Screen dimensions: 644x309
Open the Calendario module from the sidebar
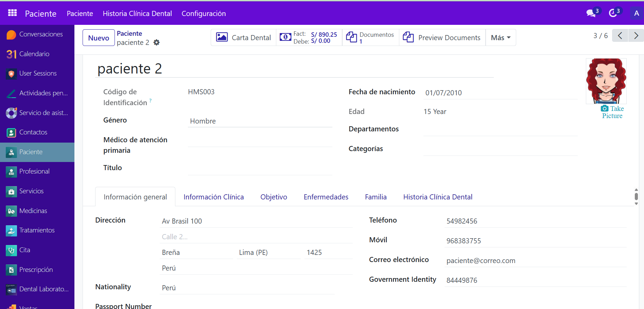(34, 53)
